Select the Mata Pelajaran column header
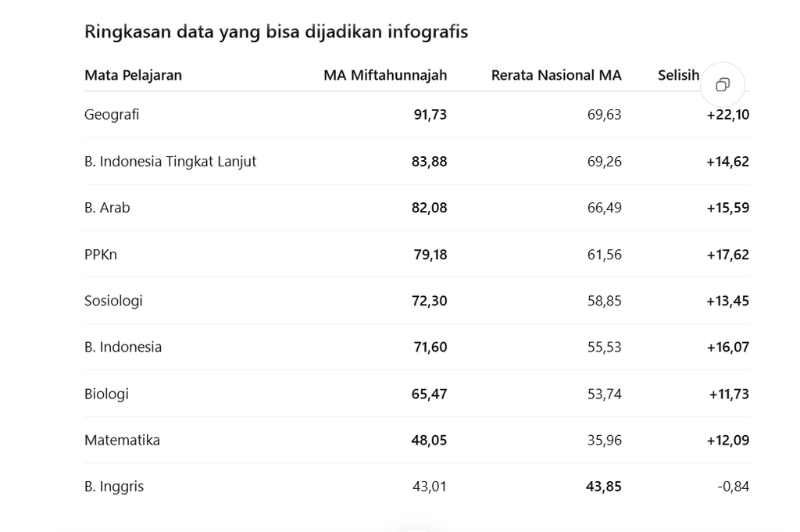Viewport: 800px width, 532px height. (x=133, y=76)
